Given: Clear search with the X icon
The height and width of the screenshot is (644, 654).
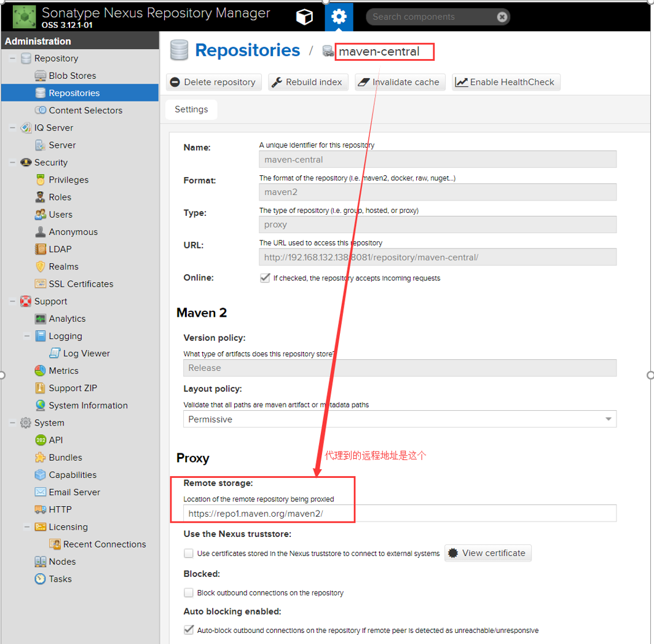Looking at the screenshot, I should [x=502, y=17].
